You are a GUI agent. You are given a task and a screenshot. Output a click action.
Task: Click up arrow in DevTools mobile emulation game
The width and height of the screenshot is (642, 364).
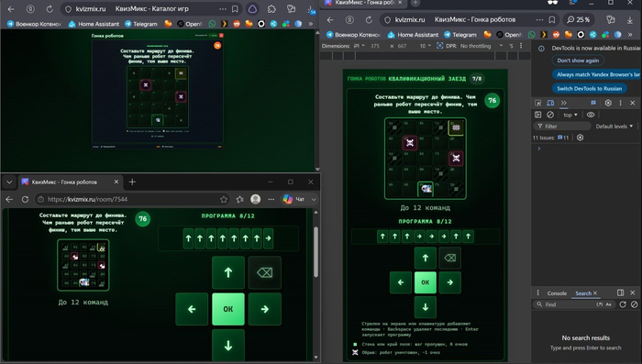tap(425, 258)
